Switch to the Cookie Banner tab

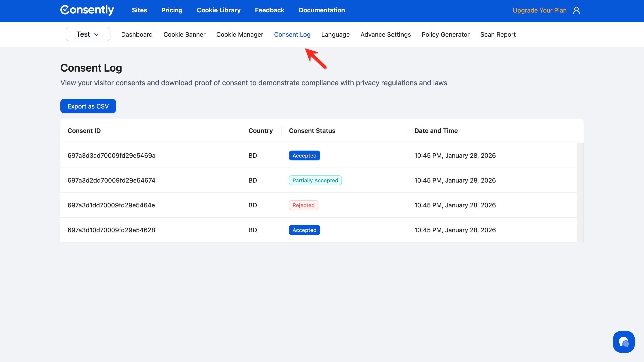tap(184, 34)
